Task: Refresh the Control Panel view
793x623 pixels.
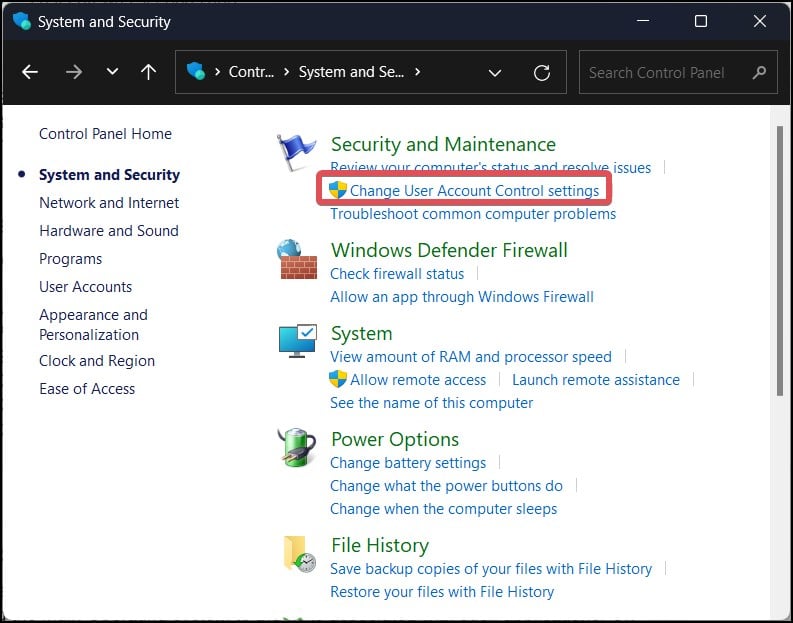Action: click(542, 72)
